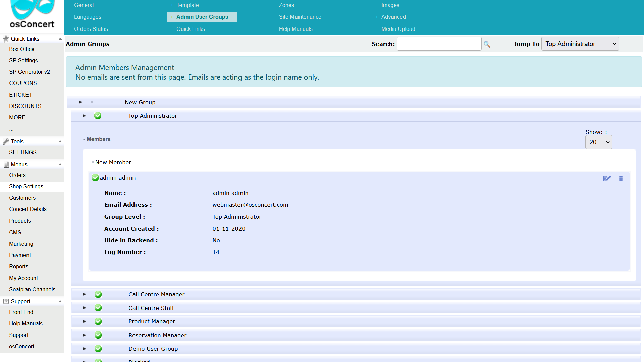The width and height of the screenshot is (644, 362).
Task: Toggle Reservation Manager status checkmark
Action: [98, 335]
